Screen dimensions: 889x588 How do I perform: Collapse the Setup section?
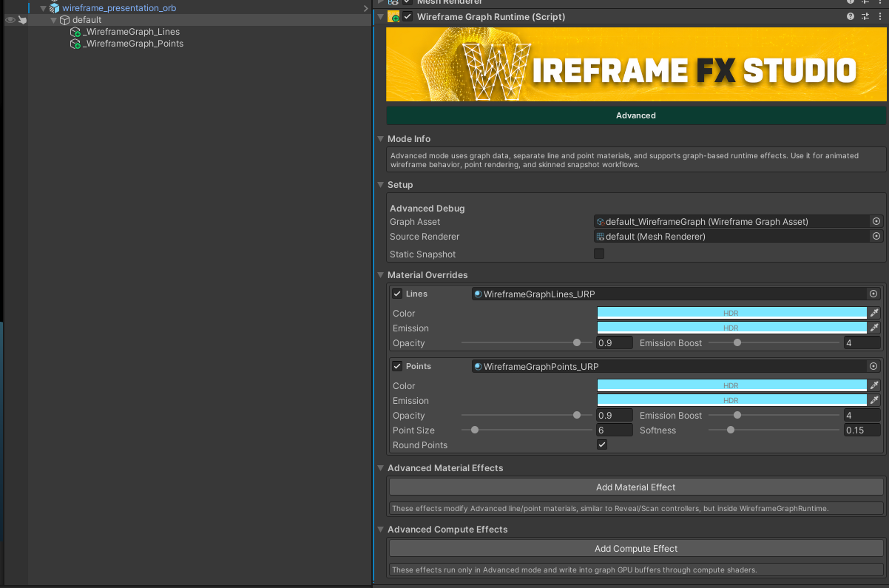(x=381, y=185)
